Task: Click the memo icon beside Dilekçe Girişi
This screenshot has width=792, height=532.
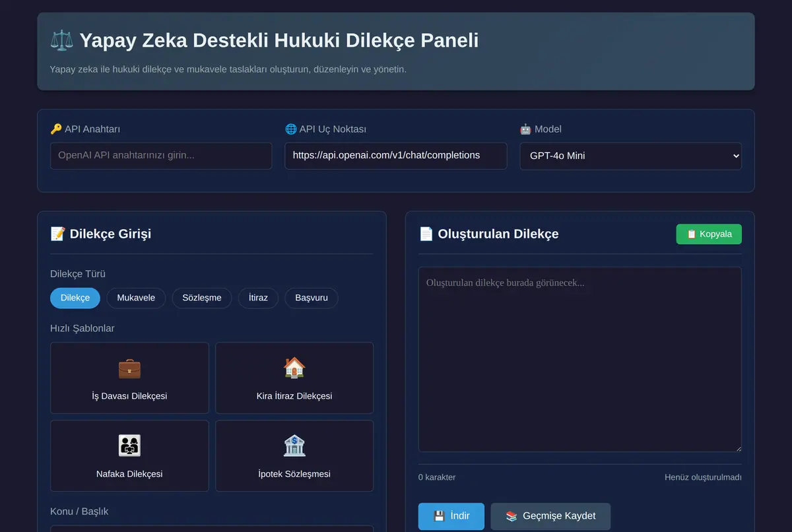Action: [57, 234]
